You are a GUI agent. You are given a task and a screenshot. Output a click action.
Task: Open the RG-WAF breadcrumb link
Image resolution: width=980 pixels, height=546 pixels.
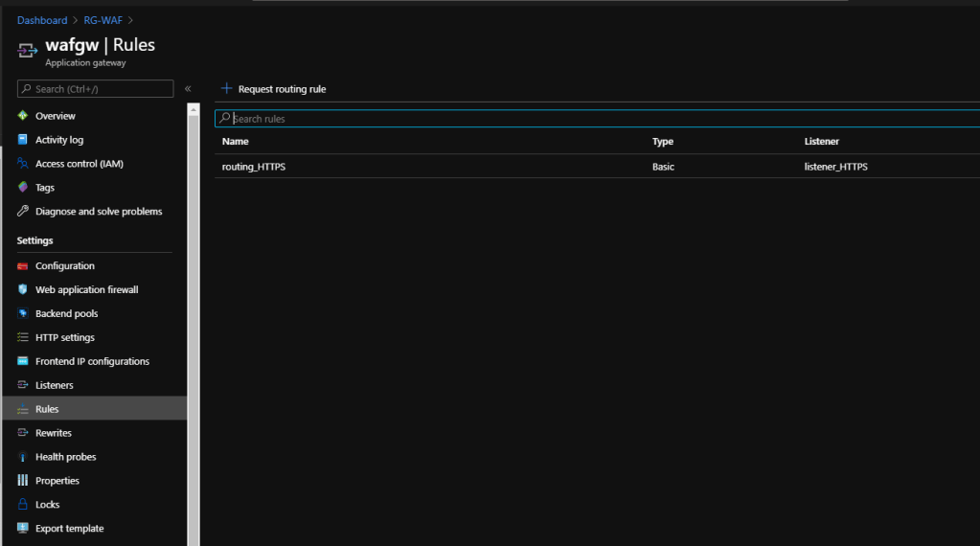[103, 20]
